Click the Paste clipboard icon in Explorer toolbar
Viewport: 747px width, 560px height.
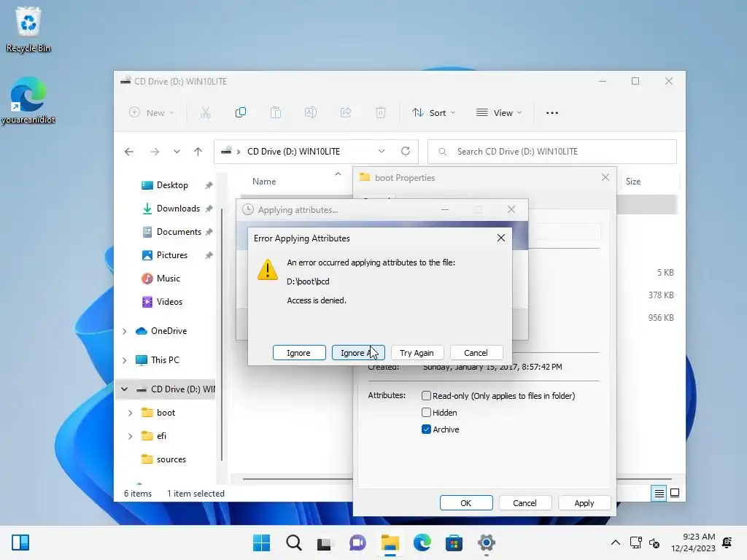[275, 113]
